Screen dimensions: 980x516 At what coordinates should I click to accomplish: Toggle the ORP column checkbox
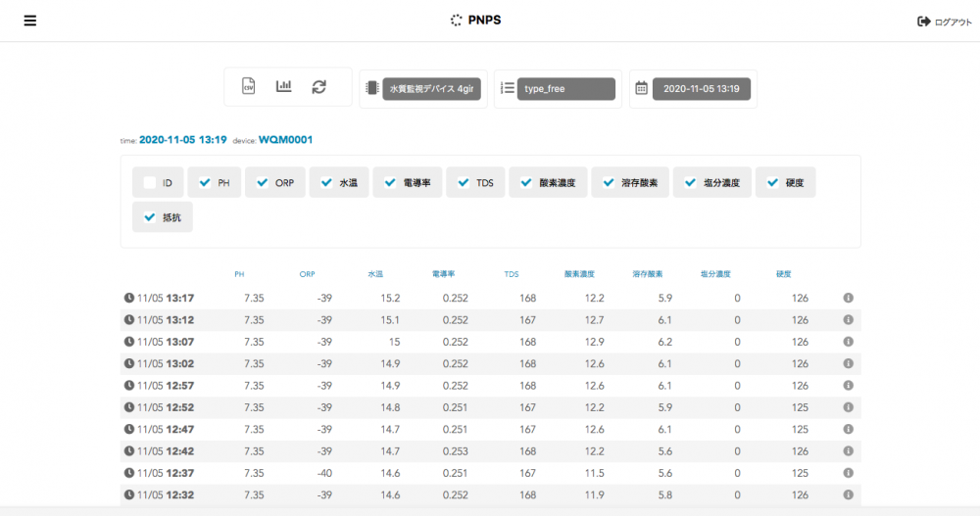pyautogui.click(x=262, y=182)
